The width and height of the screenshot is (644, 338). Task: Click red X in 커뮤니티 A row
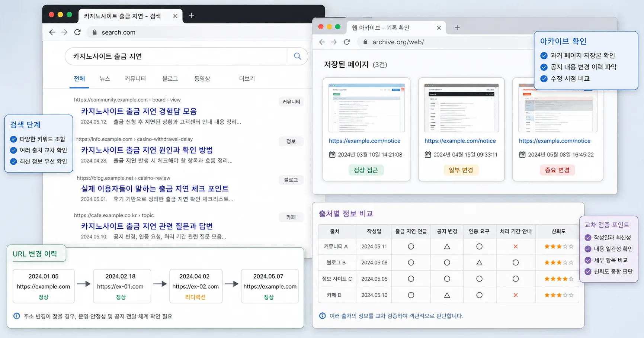pyautogui.click(x=516, y=247)
